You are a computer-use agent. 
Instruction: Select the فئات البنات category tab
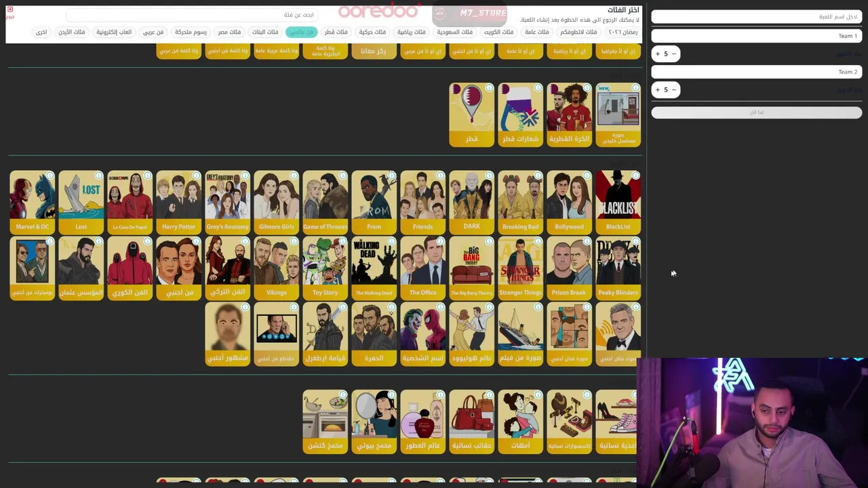click(265, 32)
